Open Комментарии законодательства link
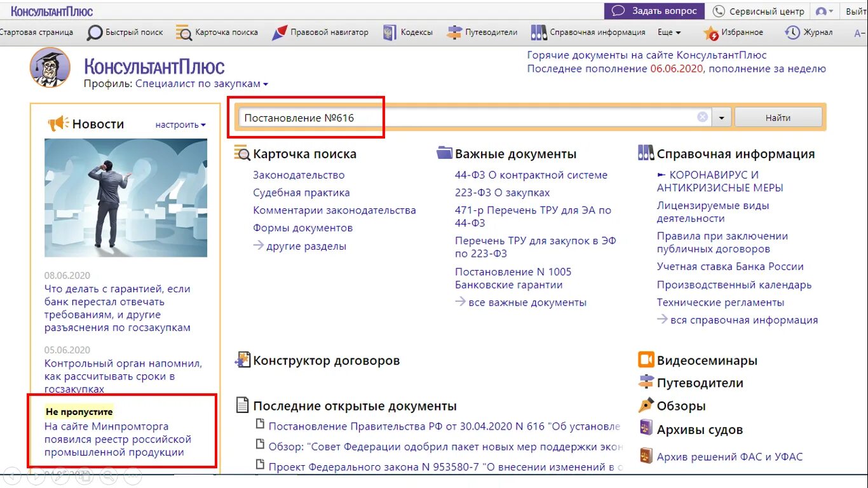Screen dimensions: 868x488 pos(334,210)
